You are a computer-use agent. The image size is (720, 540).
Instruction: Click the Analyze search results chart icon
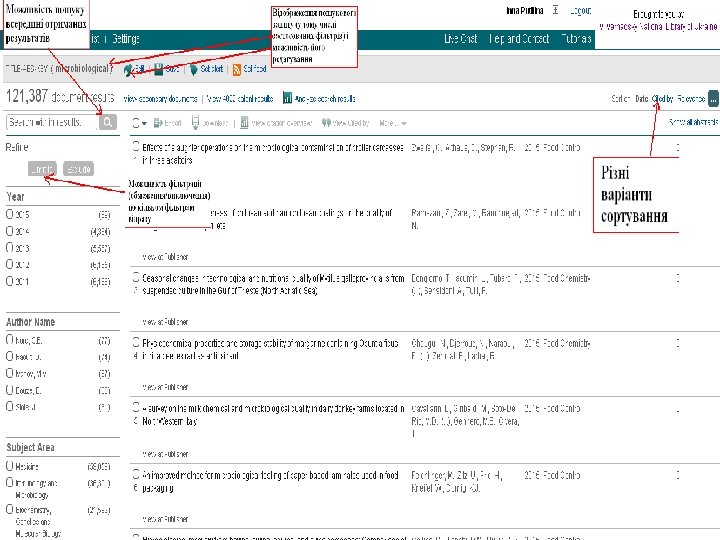click(x=287, y=98)
